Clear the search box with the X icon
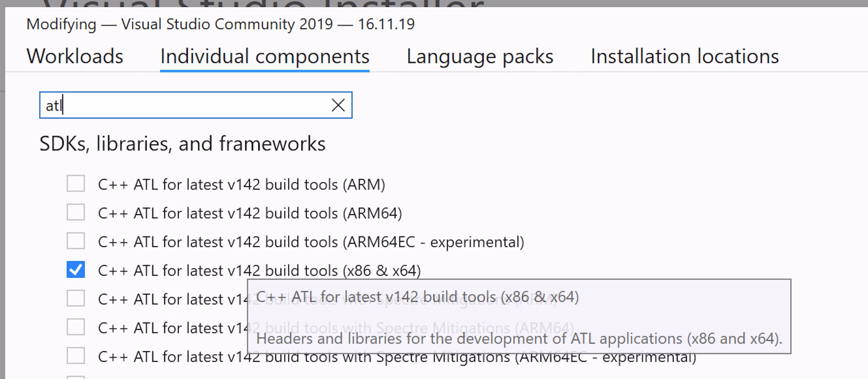868x379 pixels. (338, 105)
